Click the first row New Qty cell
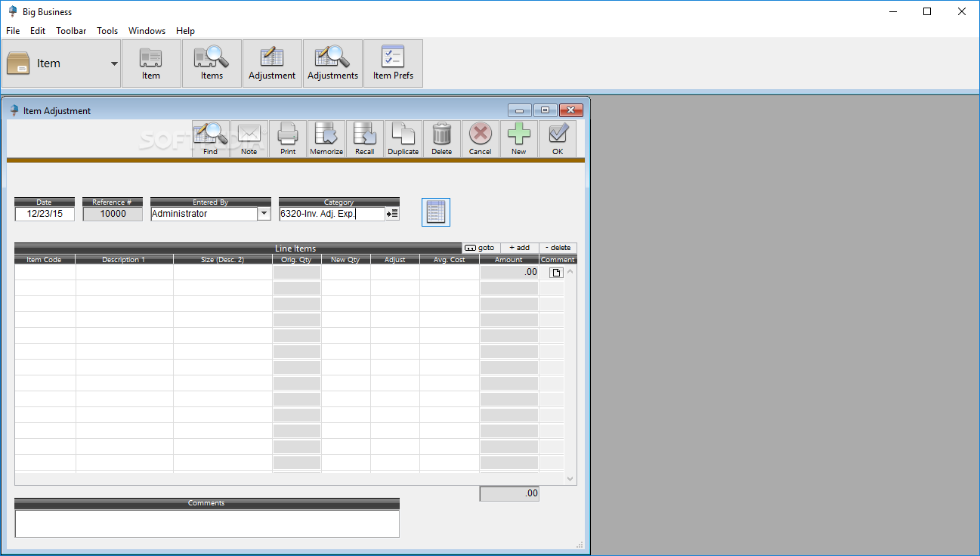This screenshot has height=556, width=980. (x=346, y=272)
